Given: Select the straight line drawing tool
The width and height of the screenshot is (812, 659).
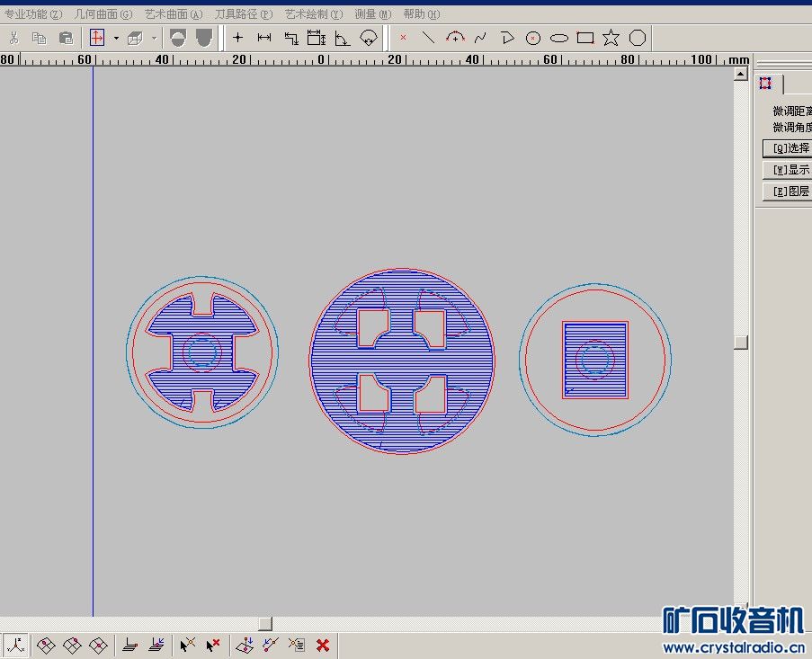Looking at the screenshot, I should pos(429,38).
